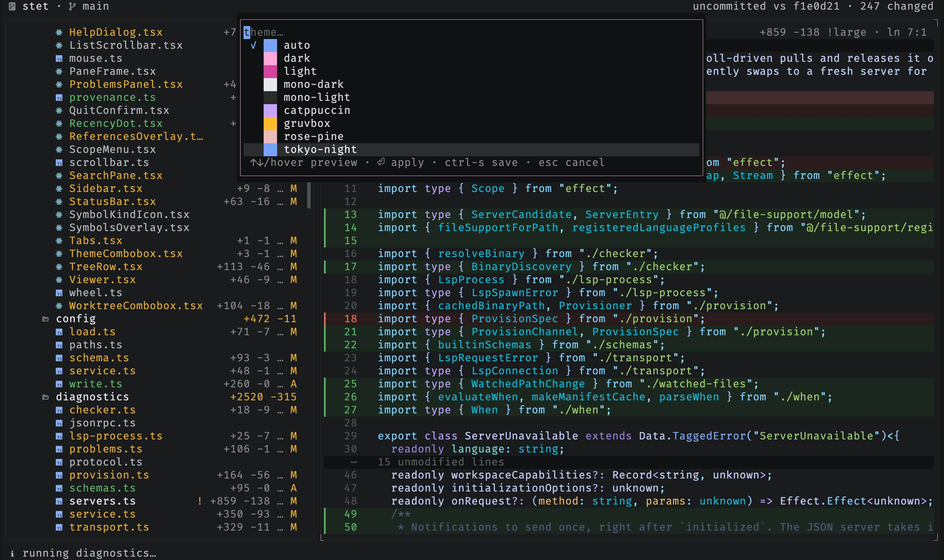The width and height of the screenshot is (944, 560).
Task: Click the ln 7:1 cursor position indicator
Action: (907, 32)
